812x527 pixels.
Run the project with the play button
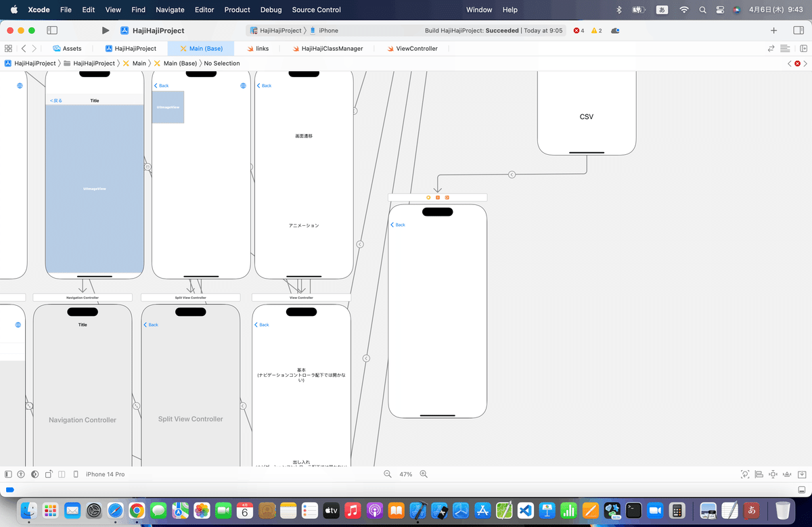105,30
